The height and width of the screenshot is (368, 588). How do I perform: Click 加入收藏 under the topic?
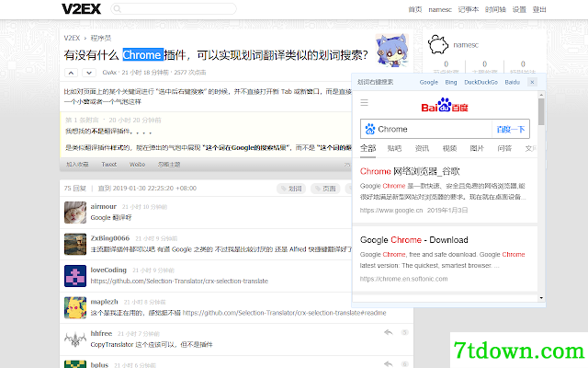(x=77, y=165)
